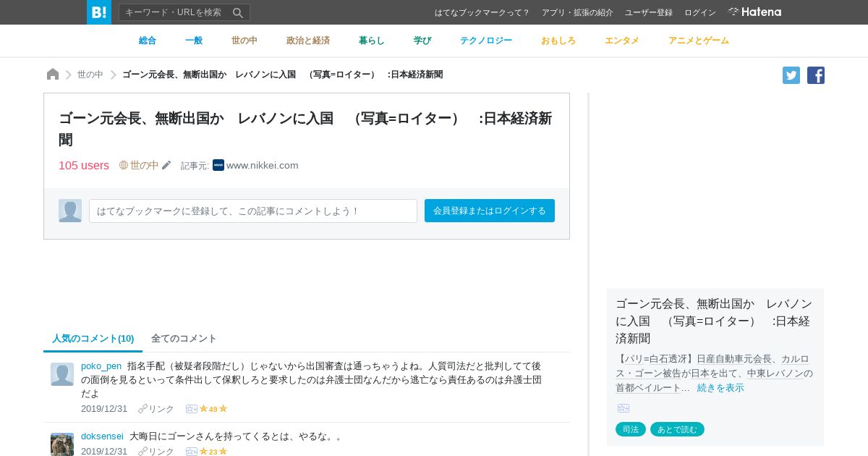This screenshot has width=868, height=456.
Task: Open the main article title link
Action: tap(305, 129)
